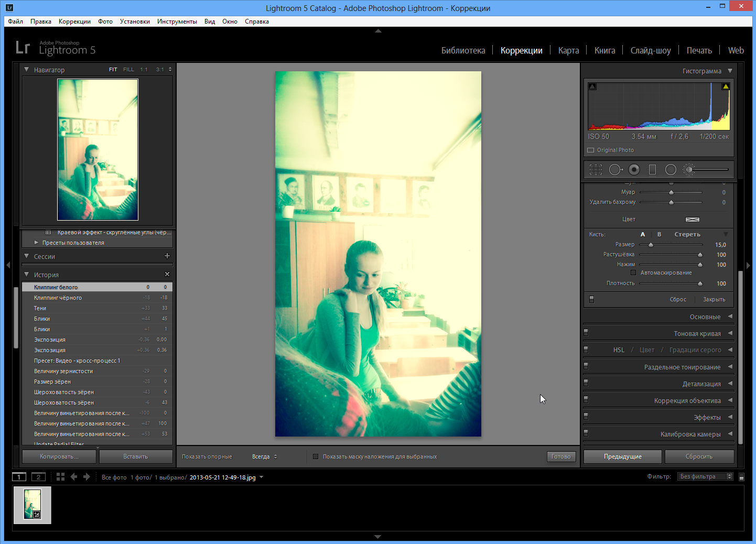Collapse the Гистограмма panel triangle
Viewport: 756px width, 544px height.
pos(730,71)
